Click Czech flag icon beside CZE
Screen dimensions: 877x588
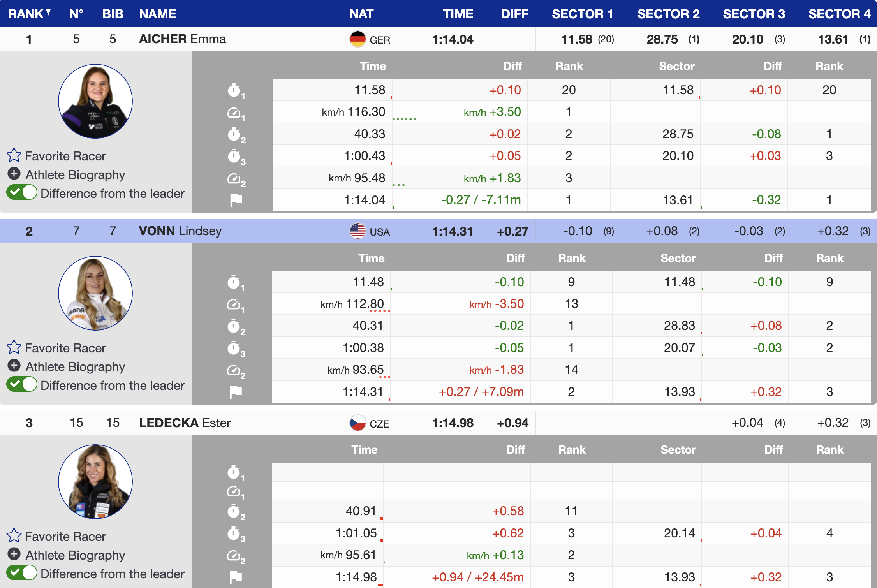pyautogui.click(x=357, y=423)
